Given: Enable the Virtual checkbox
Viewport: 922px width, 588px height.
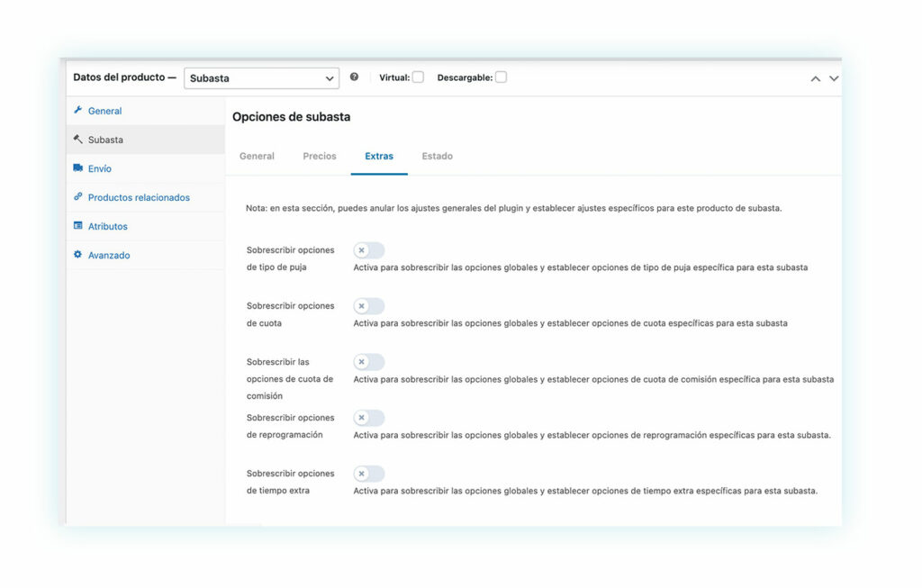Looking at the screenshot, I should [419, 77].
